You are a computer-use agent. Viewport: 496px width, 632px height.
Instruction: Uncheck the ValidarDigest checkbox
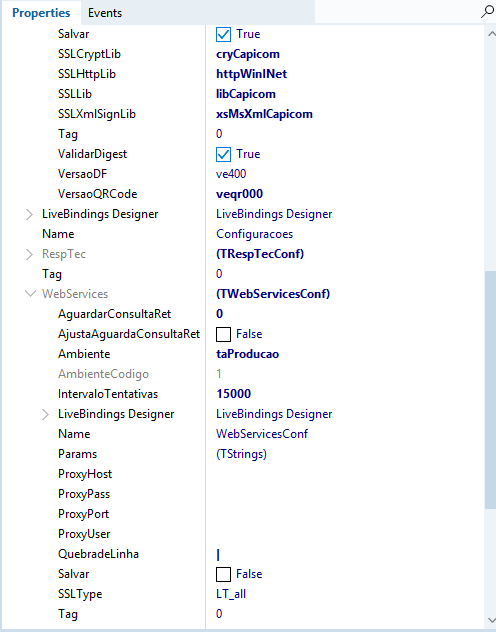[223, 154]
